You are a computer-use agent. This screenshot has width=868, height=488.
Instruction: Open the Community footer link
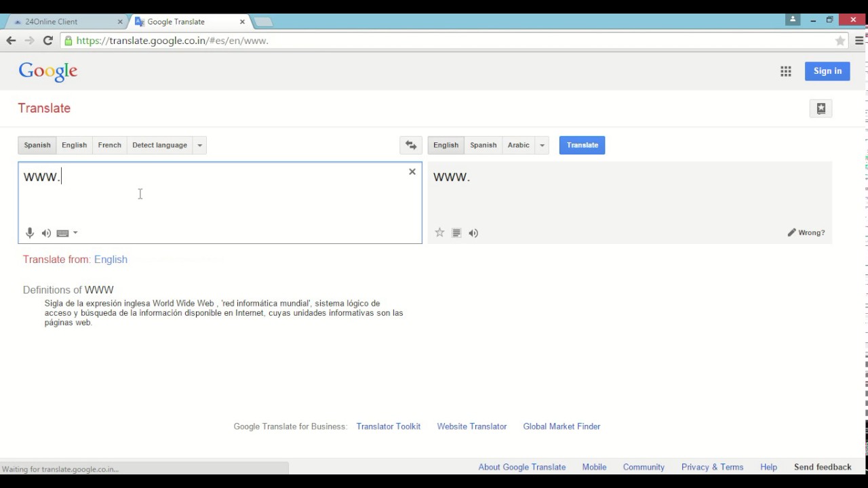click(x=644, y=467)
